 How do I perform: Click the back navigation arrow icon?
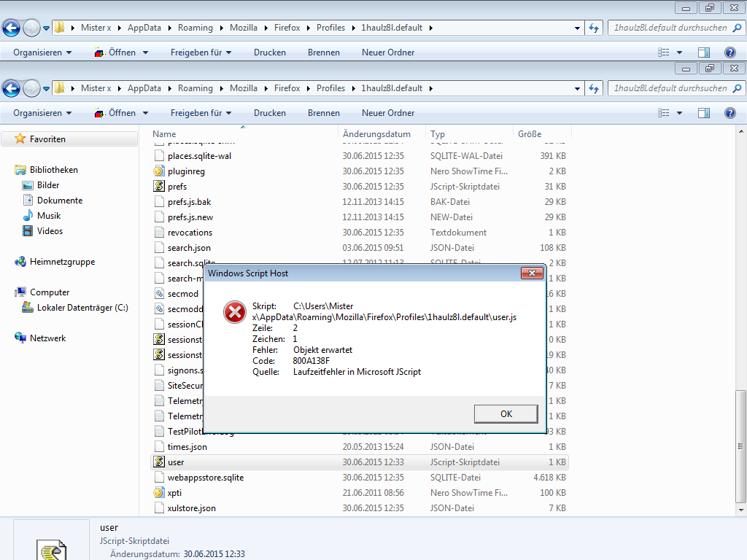pos(11,88)
